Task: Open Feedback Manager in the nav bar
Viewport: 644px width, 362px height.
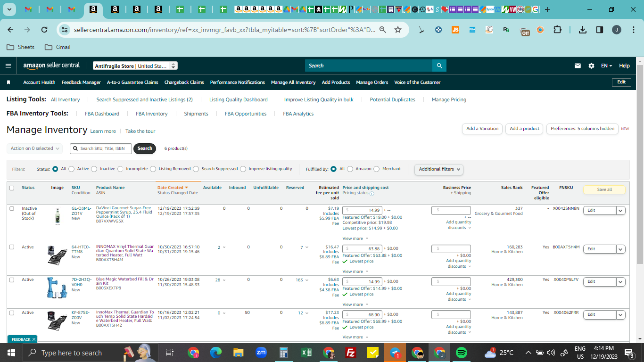Action: pos(81,82)
